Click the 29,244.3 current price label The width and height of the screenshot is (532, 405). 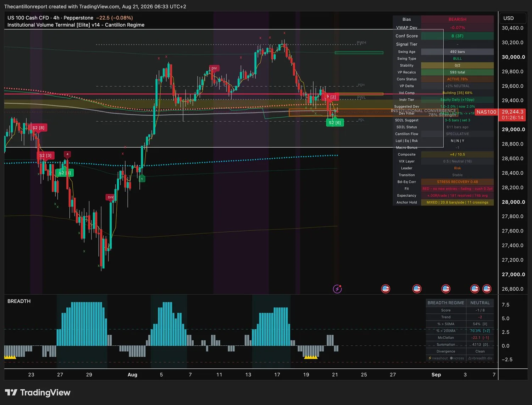(512, 112)
